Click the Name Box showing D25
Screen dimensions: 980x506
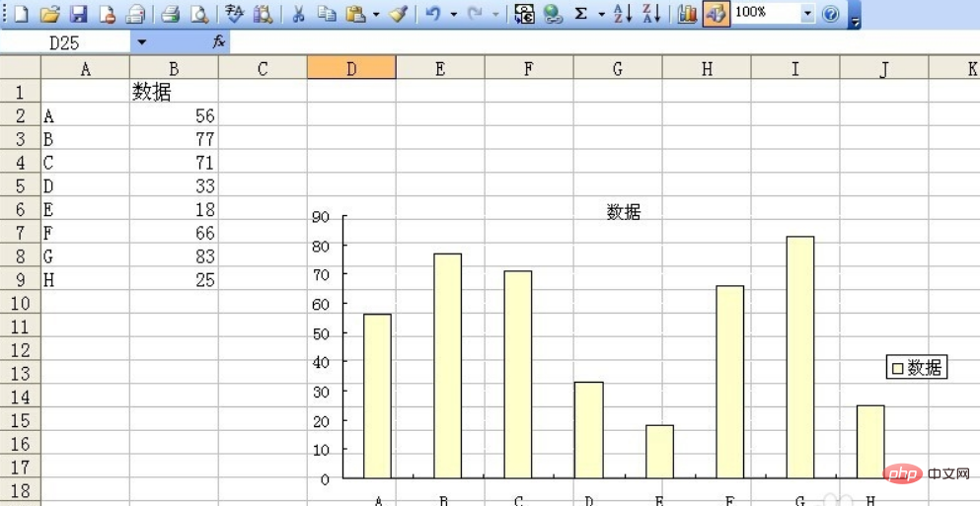65,42
